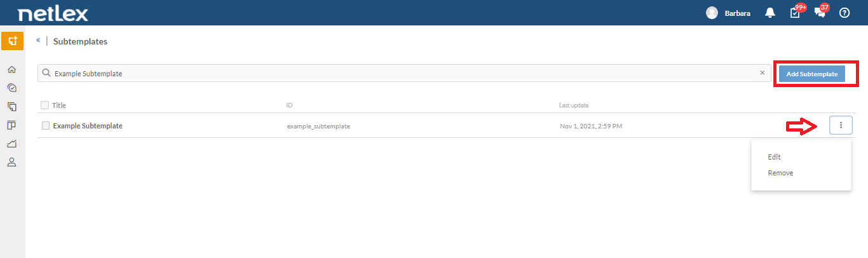Open the help question-mark icon
The image size is (868, 258).
(x=844, y=13)
